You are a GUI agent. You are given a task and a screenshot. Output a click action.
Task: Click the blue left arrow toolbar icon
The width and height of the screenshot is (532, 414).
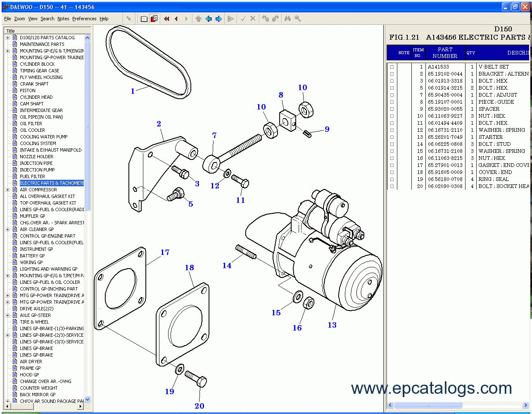[x=209, y=19]
